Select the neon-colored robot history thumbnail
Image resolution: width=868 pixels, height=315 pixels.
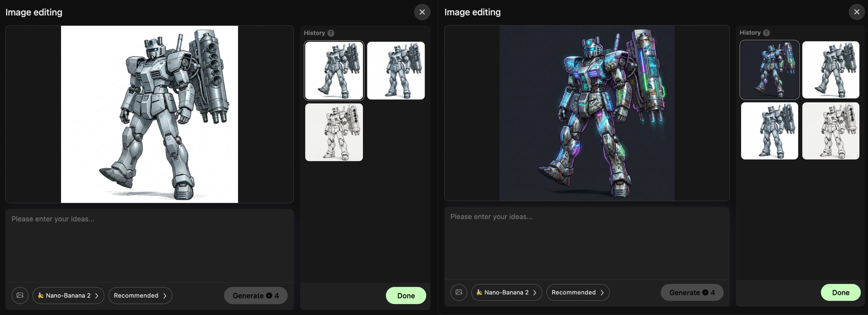pyautogui.click(x=769, y=70)
